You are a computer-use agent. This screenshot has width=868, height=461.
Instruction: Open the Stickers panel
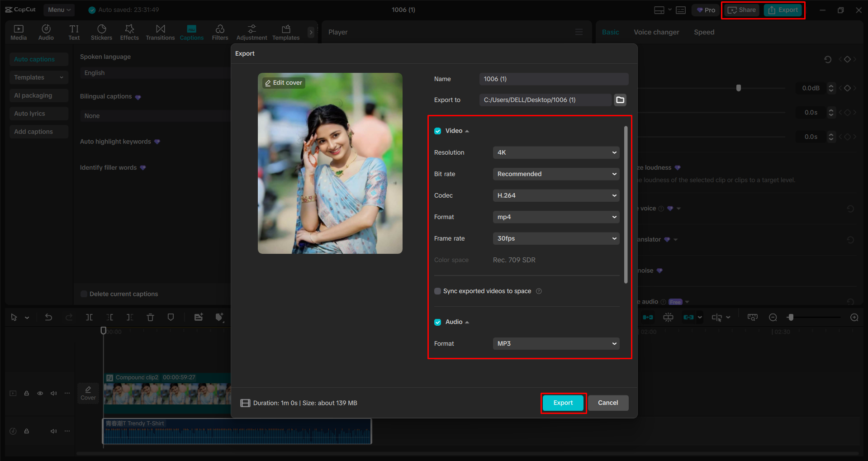[101, 32]
